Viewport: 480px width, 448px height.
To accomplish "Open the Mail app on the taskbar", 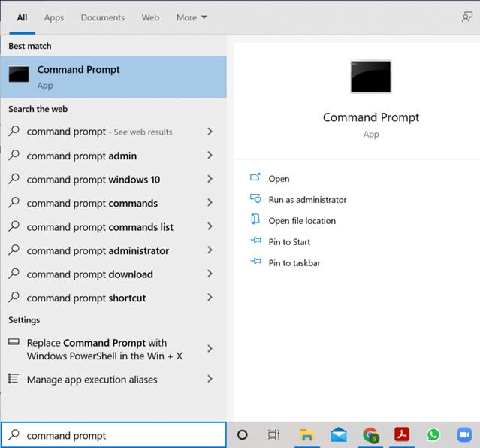I will [339, 434].
